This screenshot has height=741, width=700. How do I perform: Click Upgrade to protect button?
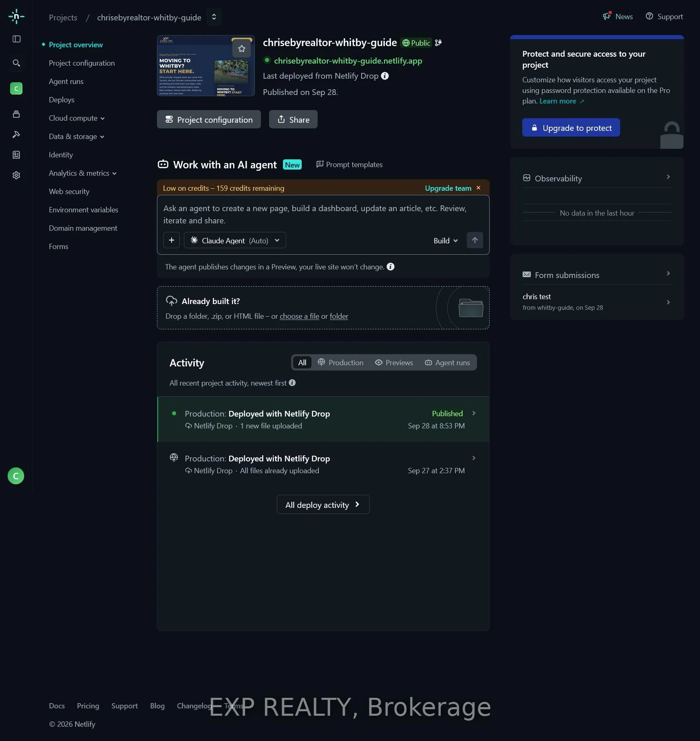571,128
